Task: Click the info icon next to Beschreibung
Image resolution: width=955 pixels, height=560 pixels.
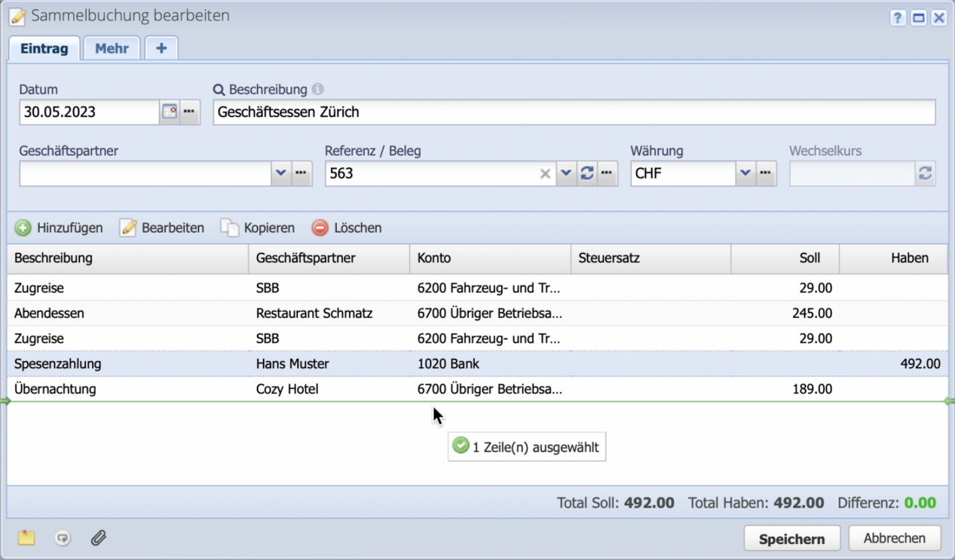Action: [317, 89]
